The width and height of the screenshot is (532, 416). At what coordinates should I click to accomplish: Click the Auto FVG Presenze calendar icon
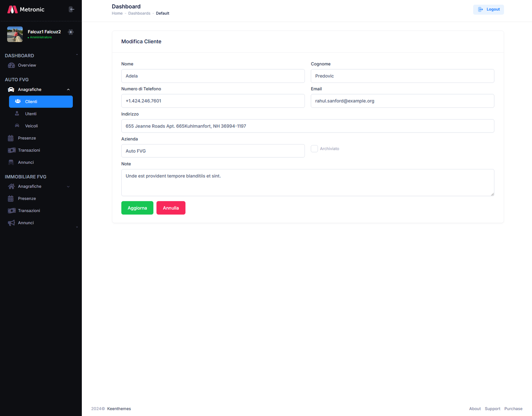(11, 138)
